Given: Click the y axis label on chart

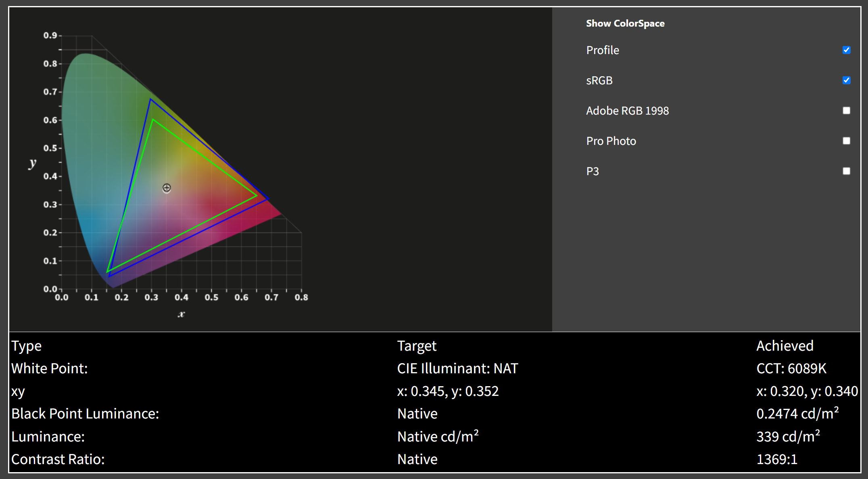Looking at the screenshot, I should (32, 163).
